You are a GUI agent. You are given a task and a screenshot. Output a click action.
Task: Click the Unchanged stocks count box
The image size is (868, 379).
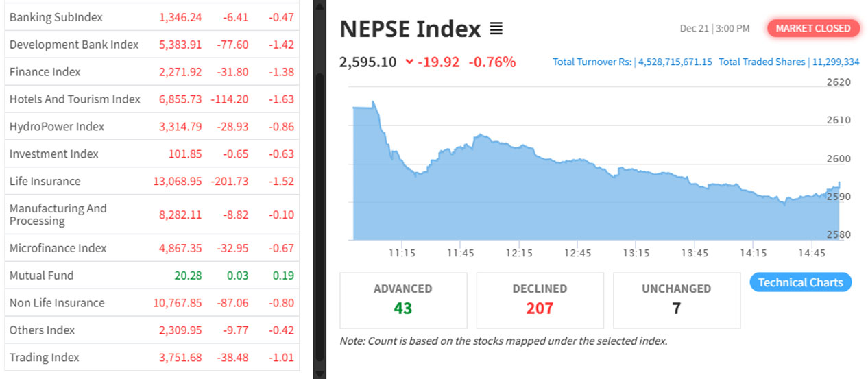coord(676,299)
